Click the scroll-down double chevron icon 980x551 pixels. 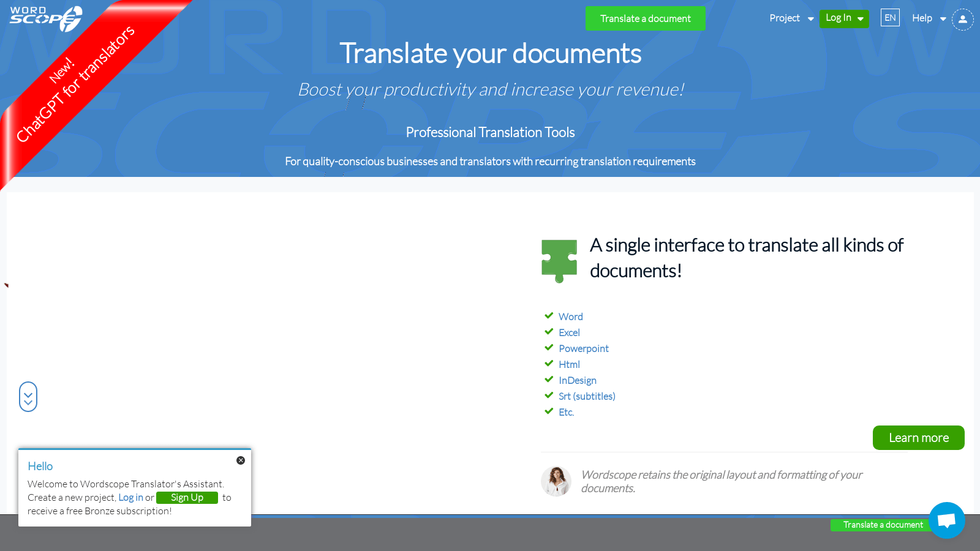click(28, 397)
